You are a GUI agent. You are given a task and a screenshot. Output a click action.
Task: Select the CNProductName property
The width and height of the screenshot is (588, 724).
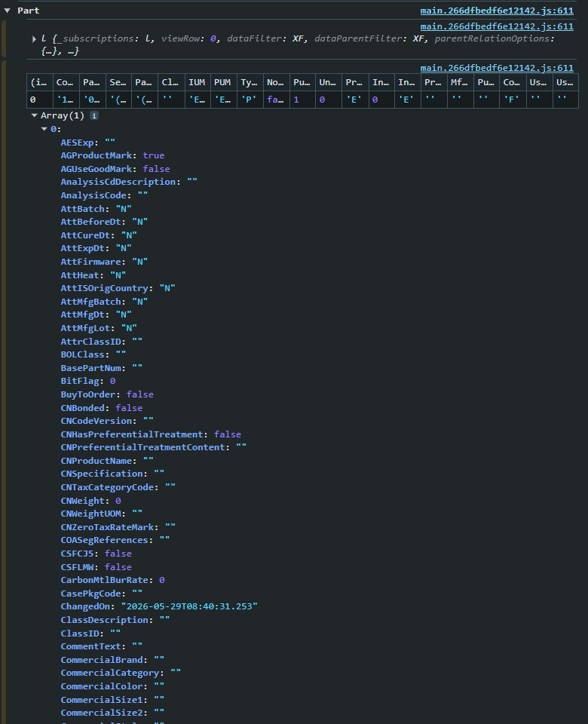point(107,461)
